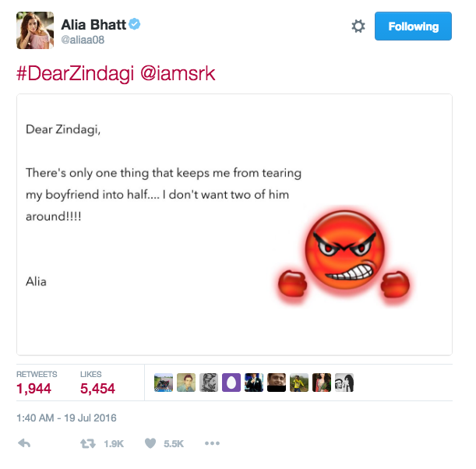Toggle the blue Following button
The height and width of the screenshot is (469, 476).
pos(413,26)
